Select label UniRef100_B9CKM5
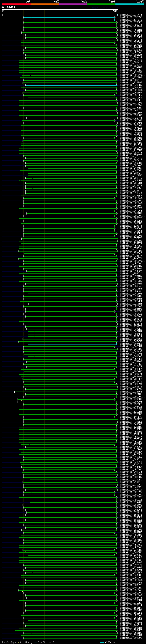This screenshot has width=146, height=644. [131, 371]
